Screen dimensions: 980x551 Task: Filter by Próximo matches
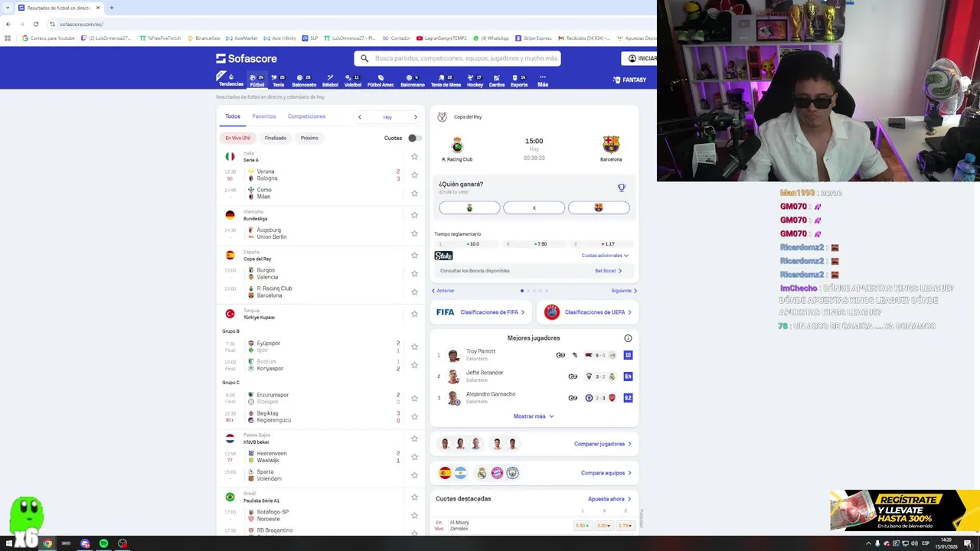click(309, 138)
